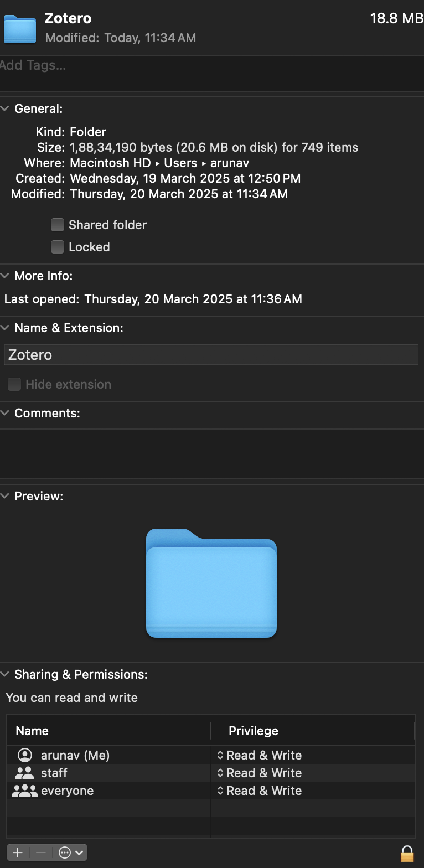Click the staff group icon
424x868 pixels.
point(24,772)
